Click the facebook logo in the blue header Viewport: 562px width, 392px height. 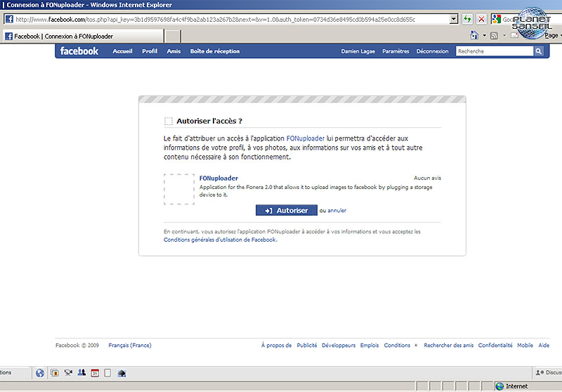[x=79, y=51]
